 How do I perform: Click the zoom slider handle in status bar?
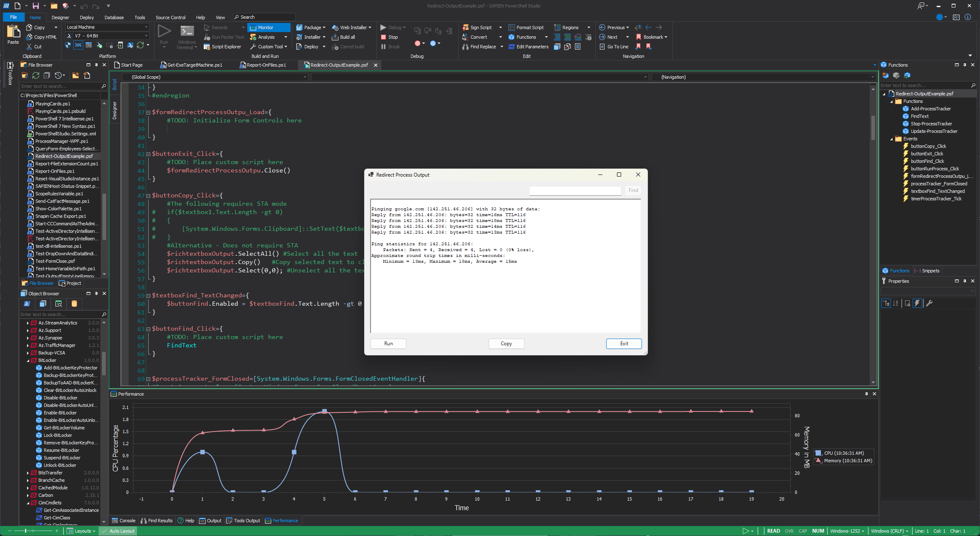(25, 531)
